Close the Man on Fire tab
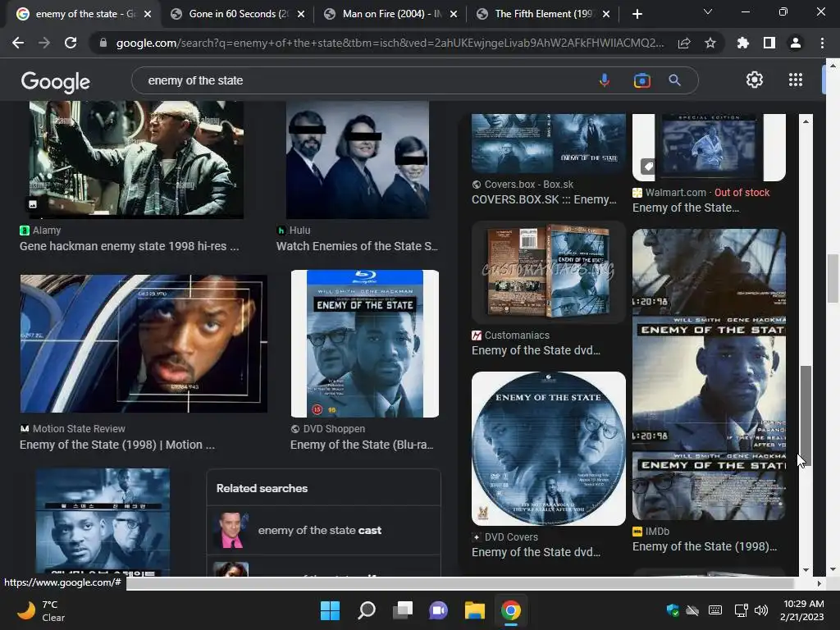This screenshot has width=840, height=630. tap(454, 14)
